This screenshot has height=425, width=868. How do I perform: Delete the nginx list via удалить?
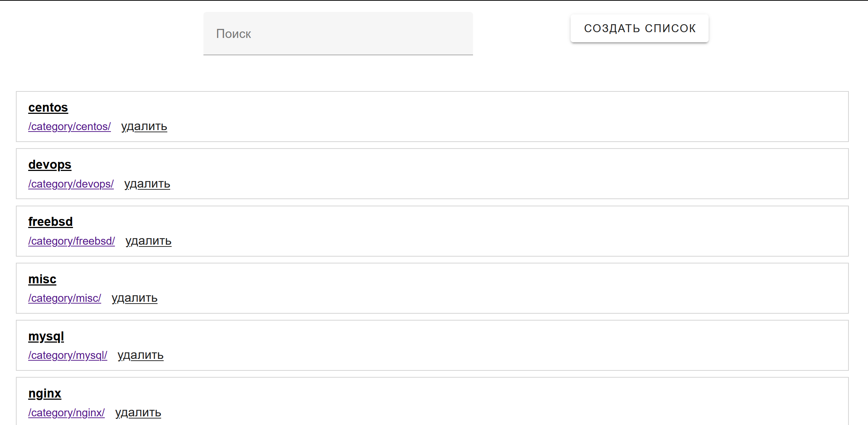(138, 413)
